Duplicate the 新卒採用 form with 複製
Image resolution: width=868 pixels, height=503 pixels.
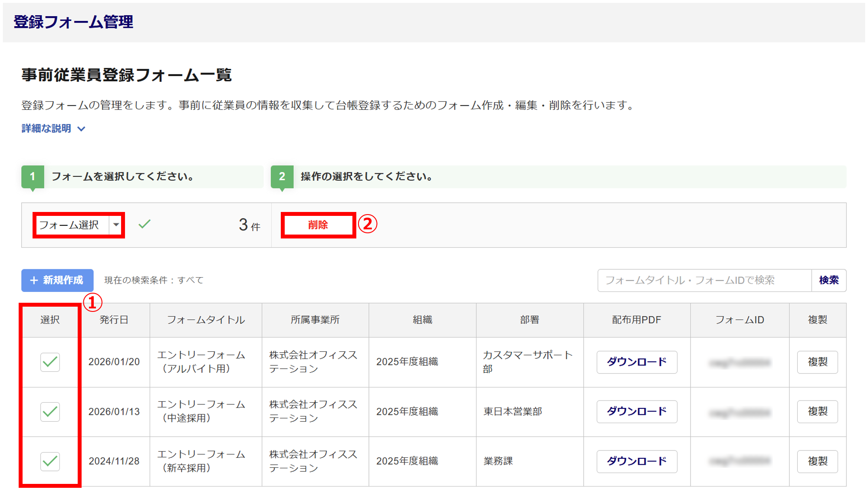817,461
